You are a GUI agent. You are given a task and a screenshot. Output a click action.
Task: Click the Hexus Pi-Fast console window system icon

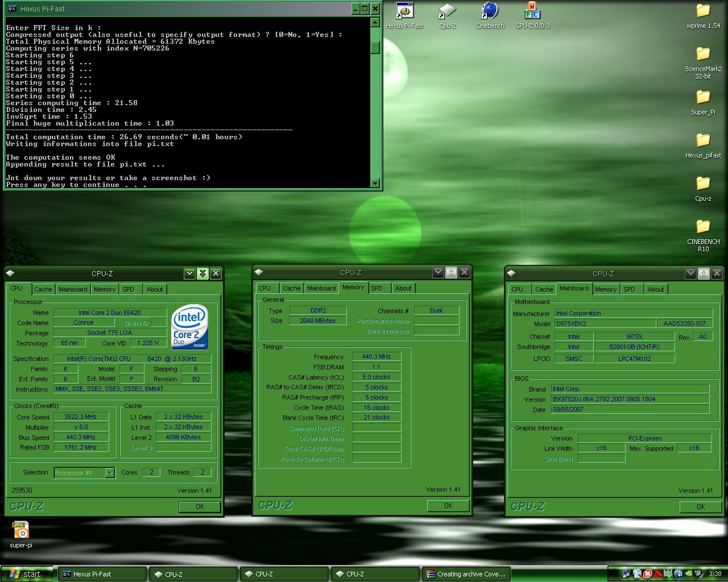[x=11, y=9]
